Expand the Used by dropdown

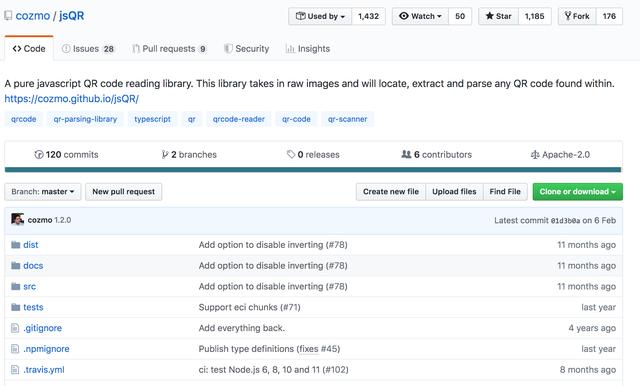click(320, 16)
